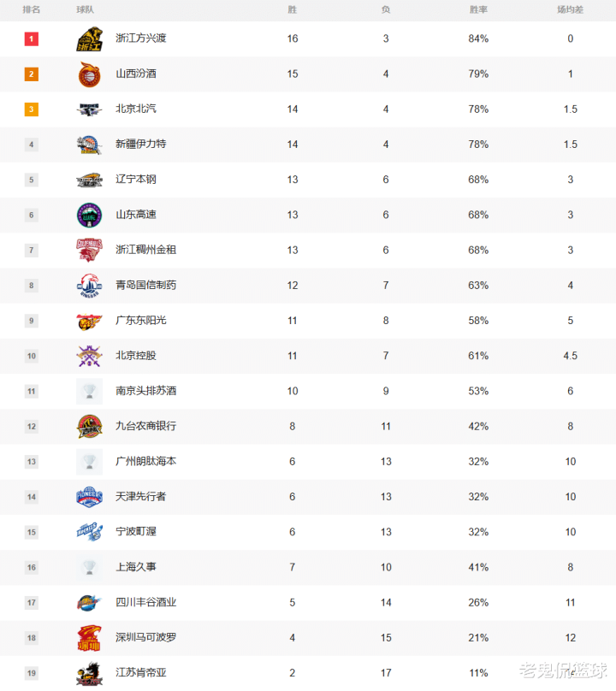This screenshot has width=616, height=691.
Task: Click the 北京控股 team name
Action: 136,356
